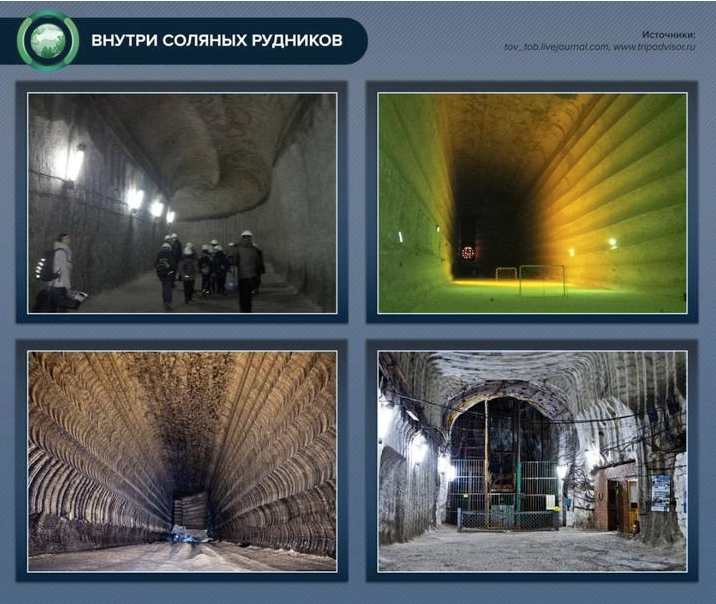Click the green globe logo icon
This screenshot has height=604, width=716.
point(48,40)
